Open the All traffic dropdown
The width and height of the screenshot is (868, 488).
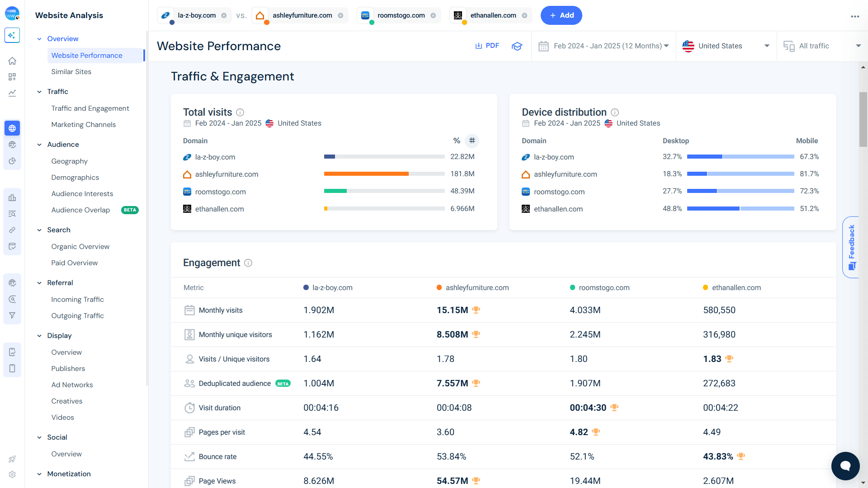click(822, 46)
